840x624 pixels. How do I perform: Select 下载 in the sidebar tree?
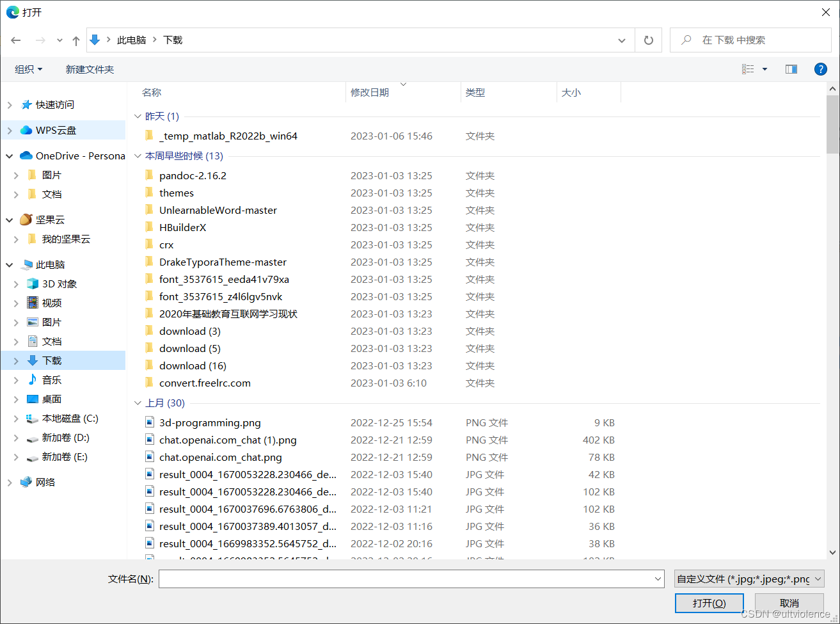pyautogui.click(x=63, y=360)
